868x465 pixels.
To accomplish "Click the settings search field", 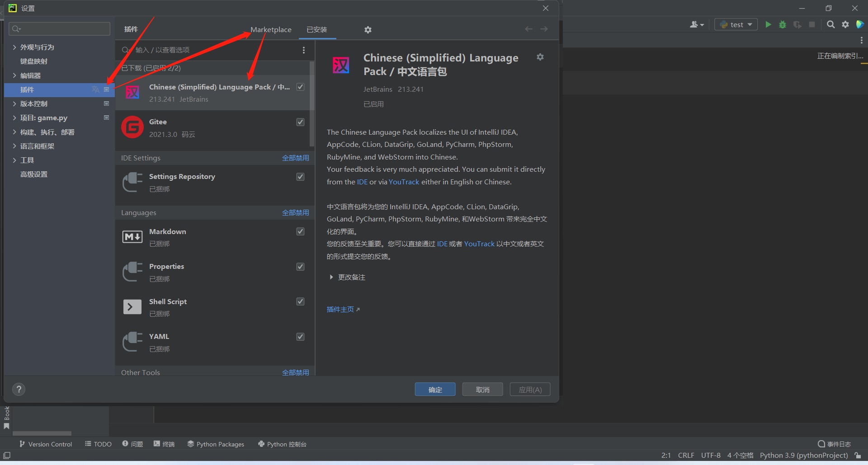I will 59,29.
